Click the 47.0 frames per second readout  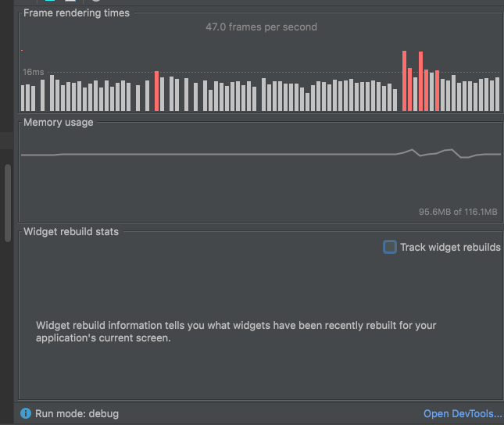(x=261, y=27)
